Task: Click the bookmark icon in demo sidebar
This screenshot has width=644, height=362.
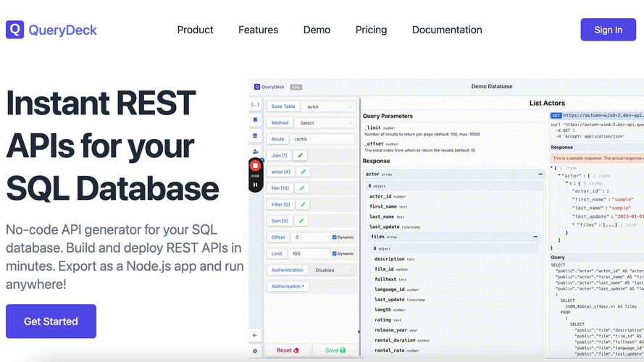Action: coord(255,120)
